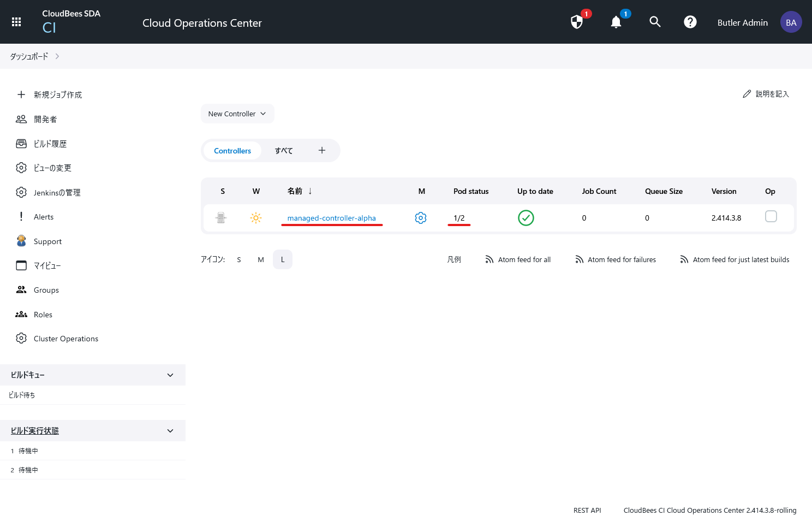The image size is (812, 527).
Task: Click the plus icon to add new view
Action: click(322, 150)
